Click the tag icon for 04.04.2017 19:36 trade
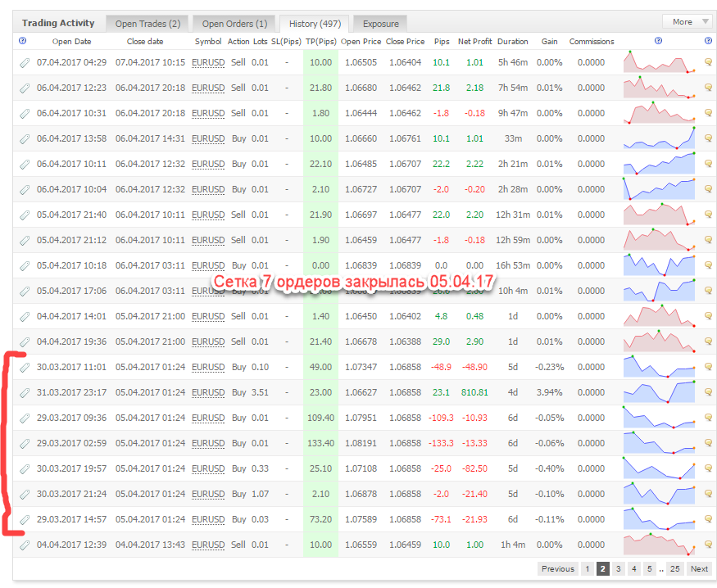 (25, 342)
